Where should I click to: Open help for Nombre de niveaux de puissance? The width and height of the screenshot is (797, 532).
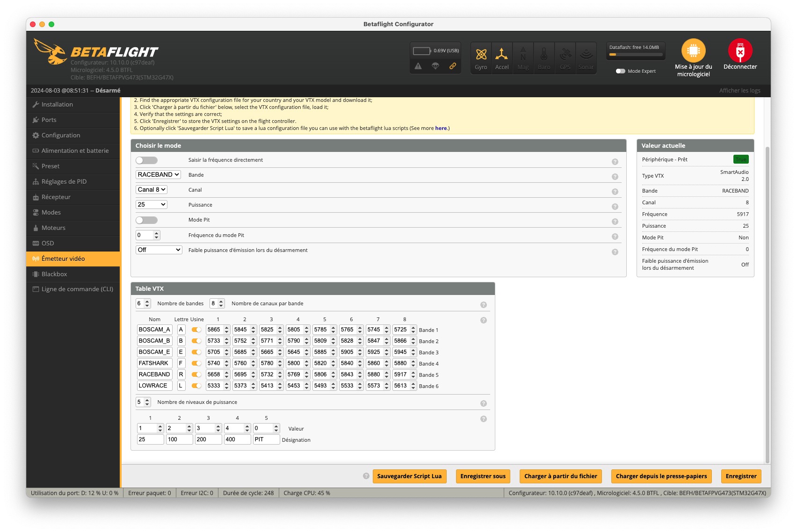pos(484,403)
